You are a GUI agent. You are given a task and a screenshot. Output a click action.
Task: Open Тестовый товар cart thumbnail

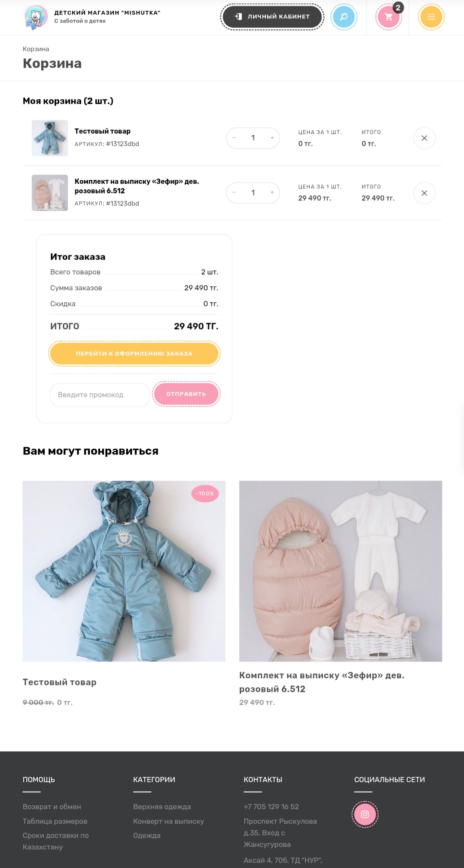coord(50,138)
